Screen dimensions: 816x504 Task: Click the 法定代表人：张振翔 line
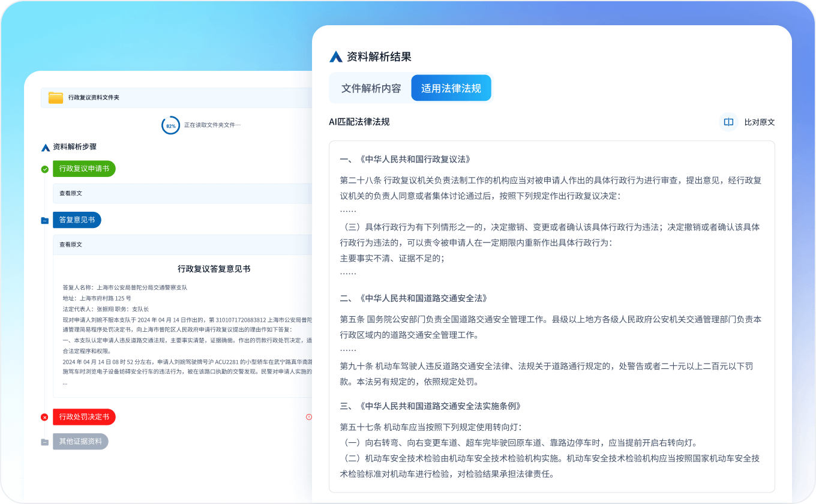tap(106, 309)
